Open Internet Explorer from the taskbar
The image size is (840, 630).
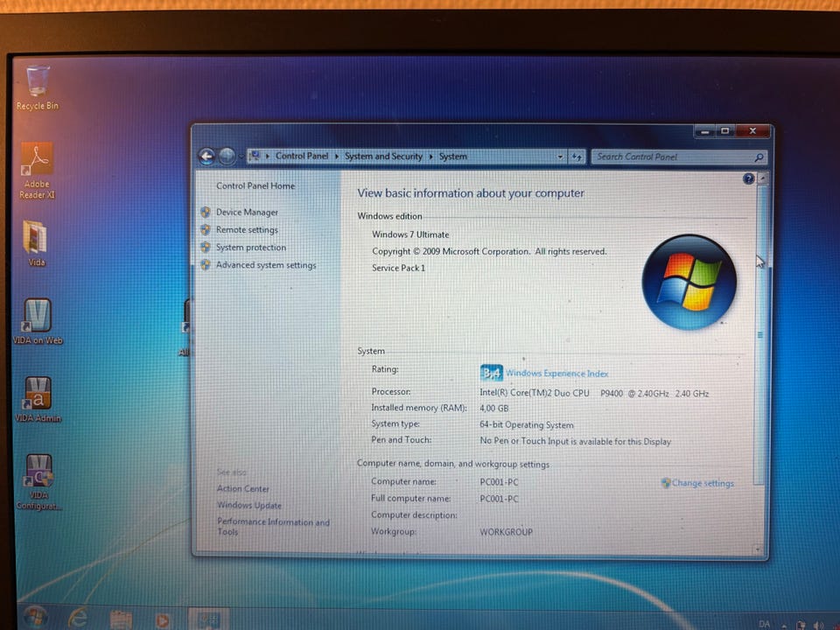78,619
